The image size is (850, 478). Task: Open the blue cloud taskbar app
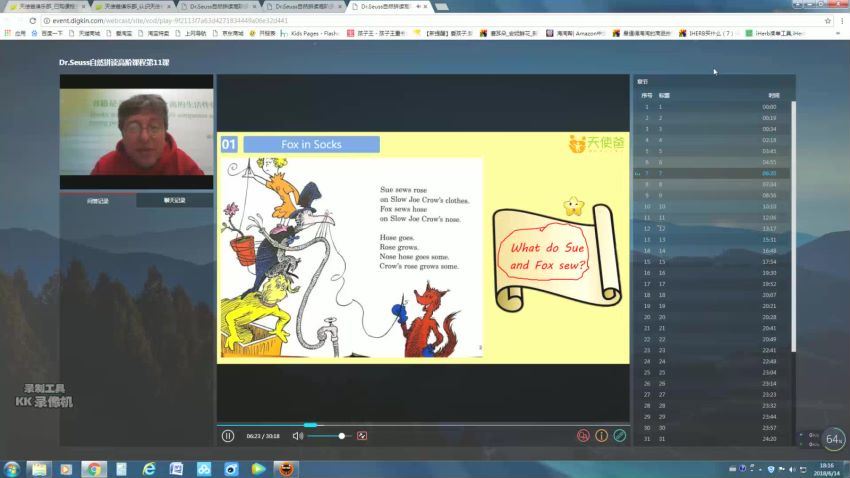[204, 469]
